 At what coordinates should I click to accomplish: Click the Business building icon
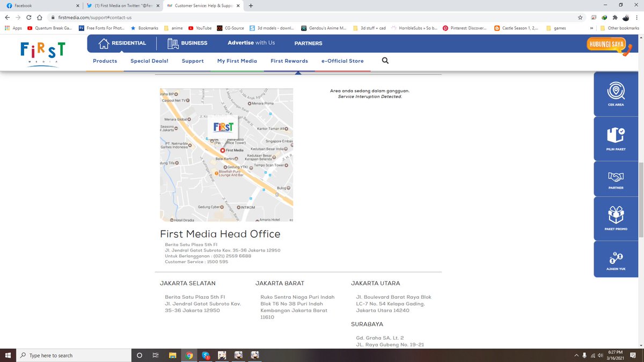pyautogui.click(x=173, y=43)
